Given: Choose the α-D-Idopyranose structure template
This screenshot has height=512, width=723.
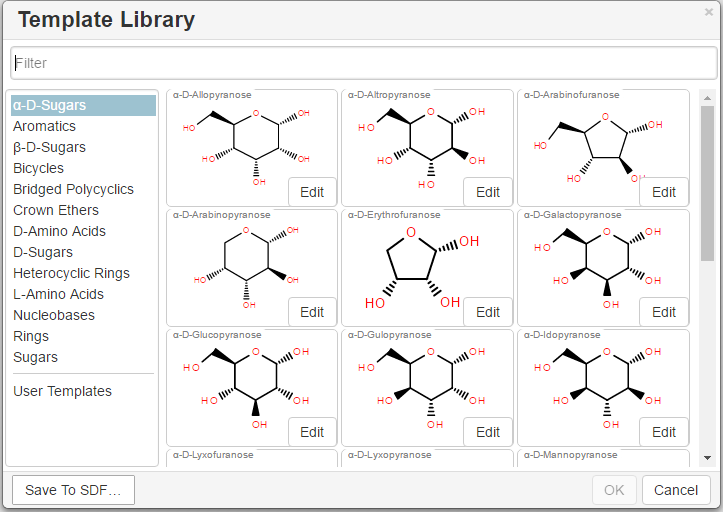Looking at the screenshot, I should 592,380.
